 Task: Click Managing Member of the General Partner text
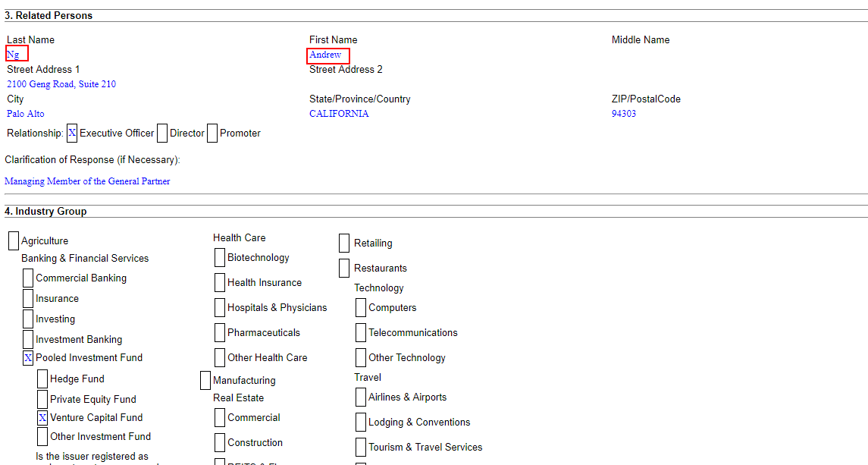point(87,181)
